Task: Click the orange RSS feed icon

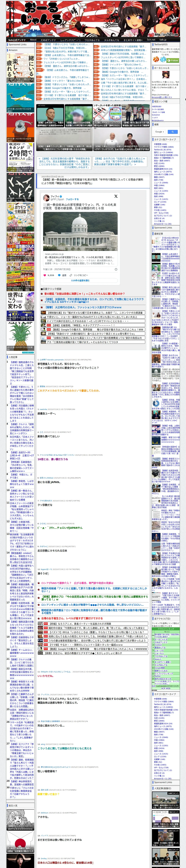Action: point(156,59)
